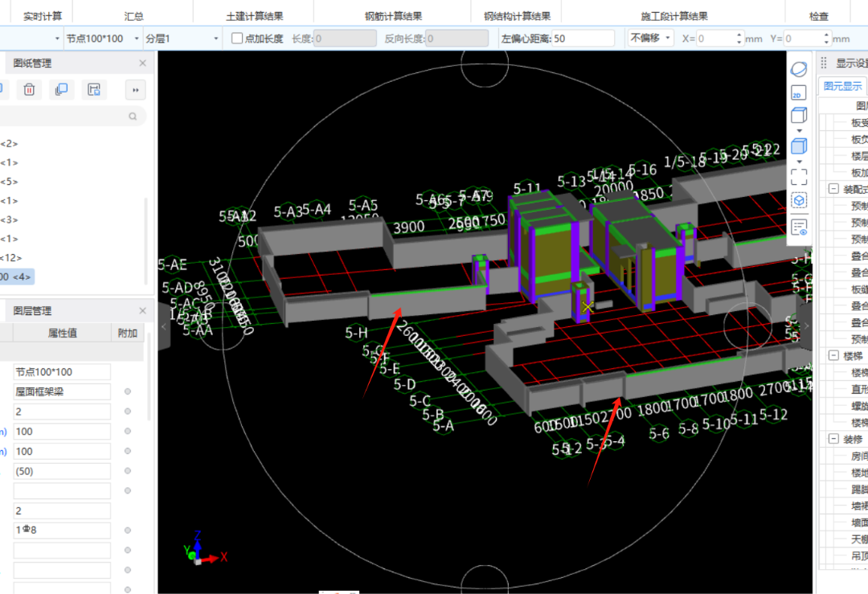Screen dimensions: 868x594
Task: Click the 显示设置 panel drag handle dots
Action: 824,63
